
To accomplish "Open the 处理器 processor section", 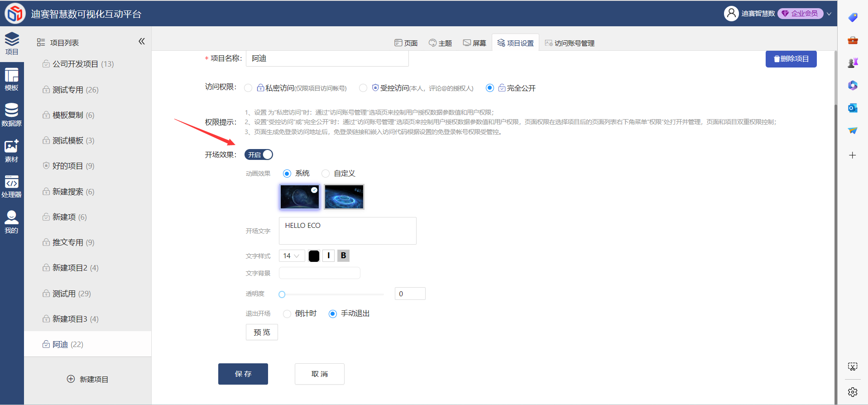I will coord(12,186).
